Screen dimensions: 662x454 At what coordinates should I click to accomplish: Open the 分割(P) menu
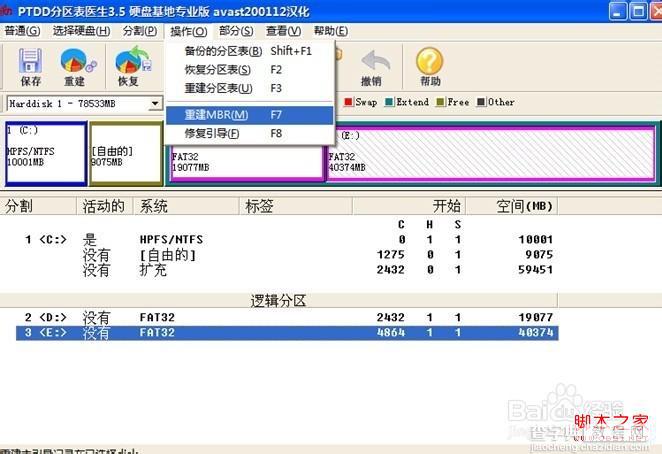(x=140, y=31)
